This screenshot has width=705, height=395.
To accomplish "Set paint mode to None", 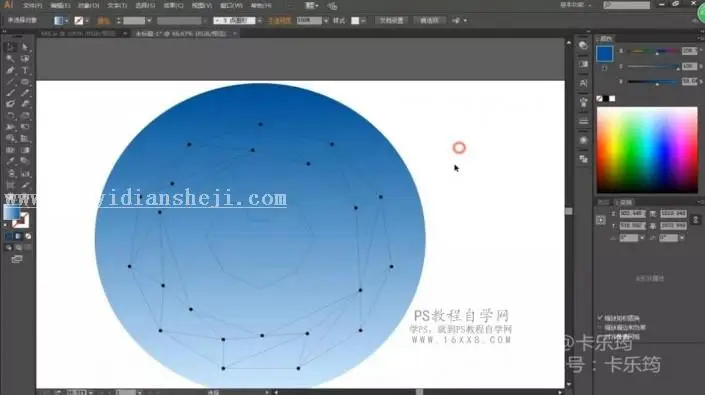I will [28, 236].
